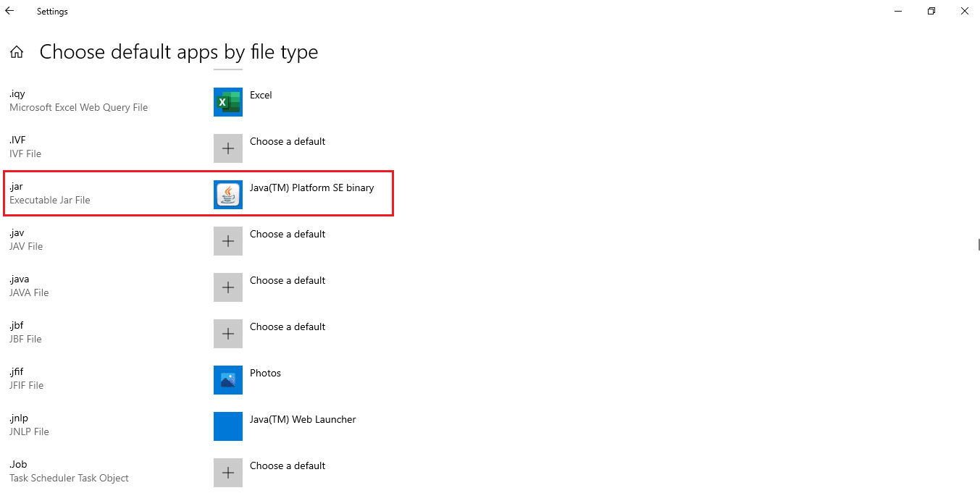Click the vertical scrollbar thumb
Image resolution: width=980 pixels, height=493 pixels.
[x=979, y=245]
